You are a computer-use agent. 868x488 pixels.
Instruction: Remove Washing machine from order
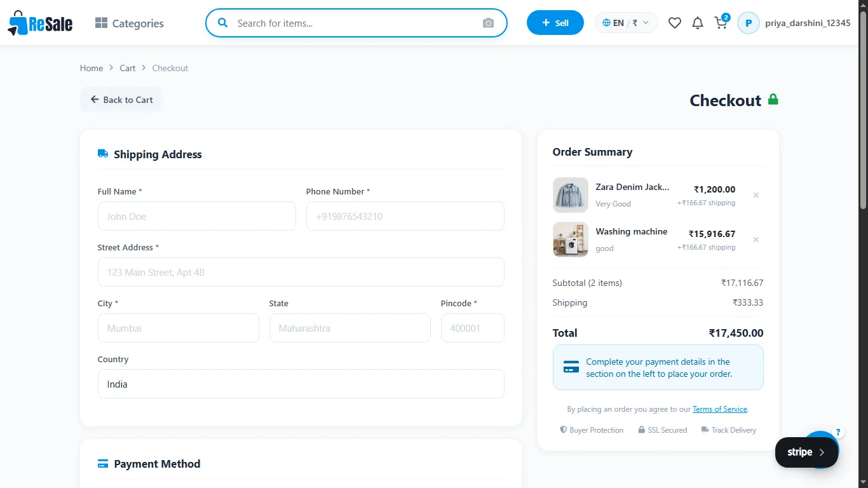756,240
